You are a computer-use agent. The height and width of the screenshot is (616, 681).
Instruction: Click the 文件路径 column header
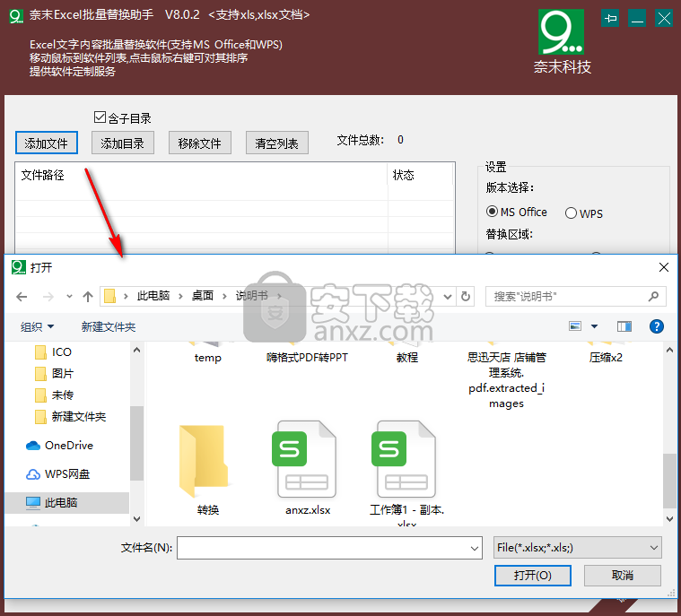tap(201, 175)
